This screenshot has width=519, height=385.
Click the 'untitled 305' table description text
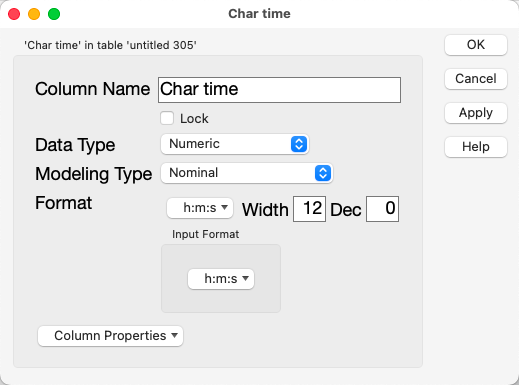pyautogui.click(x=110, y=45)
